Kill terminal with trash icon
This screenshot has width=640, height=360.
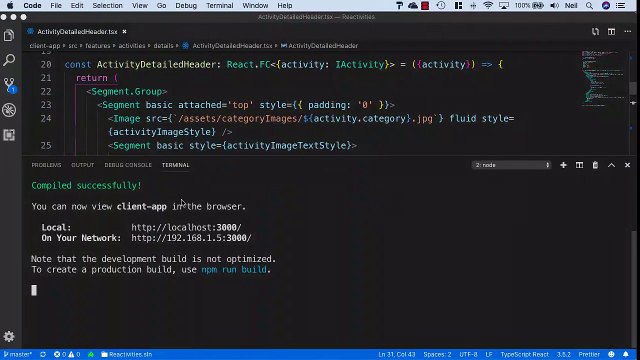click(595, 165)
